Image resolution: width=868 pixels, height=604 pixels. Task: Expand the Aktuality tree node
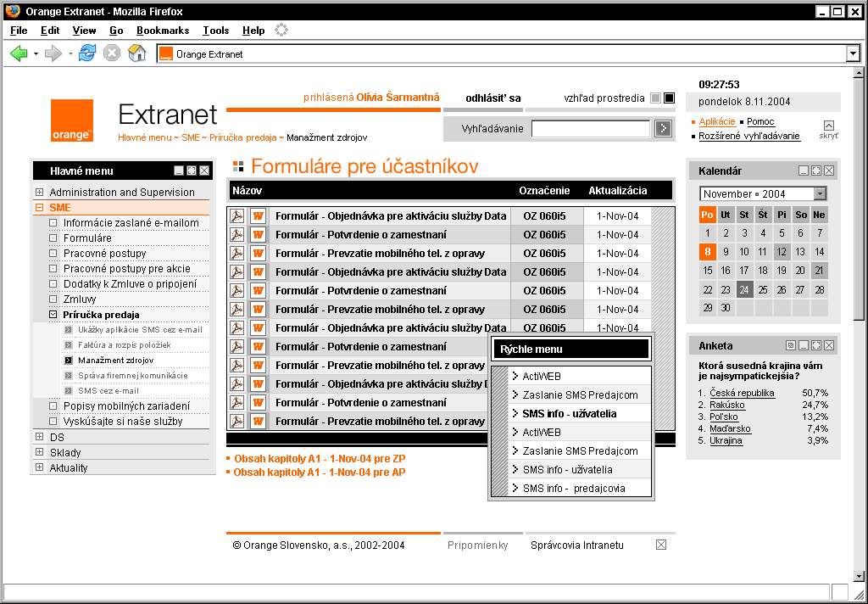[39, 467]
